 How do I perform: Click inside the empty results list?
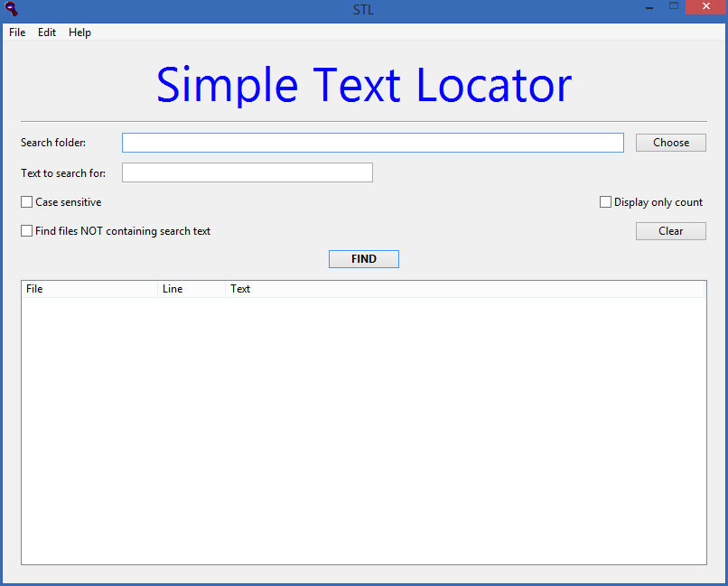364,431
